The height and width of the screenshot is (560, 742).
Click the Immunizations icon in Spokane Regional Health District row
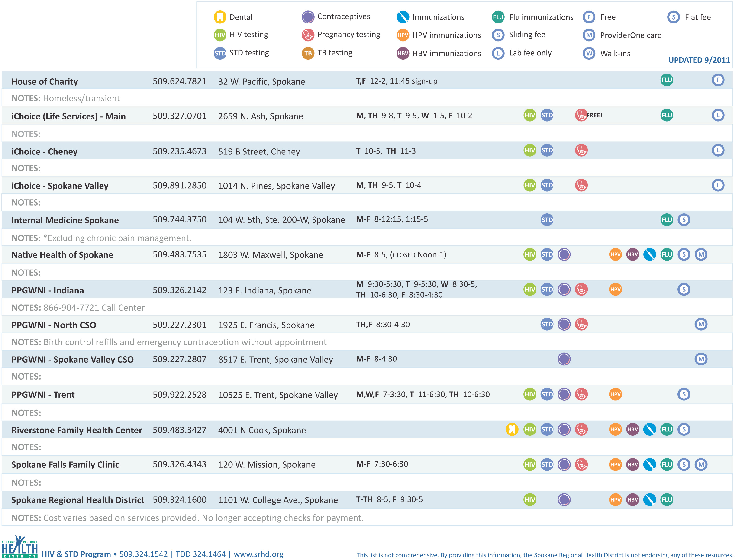[649, 499]
